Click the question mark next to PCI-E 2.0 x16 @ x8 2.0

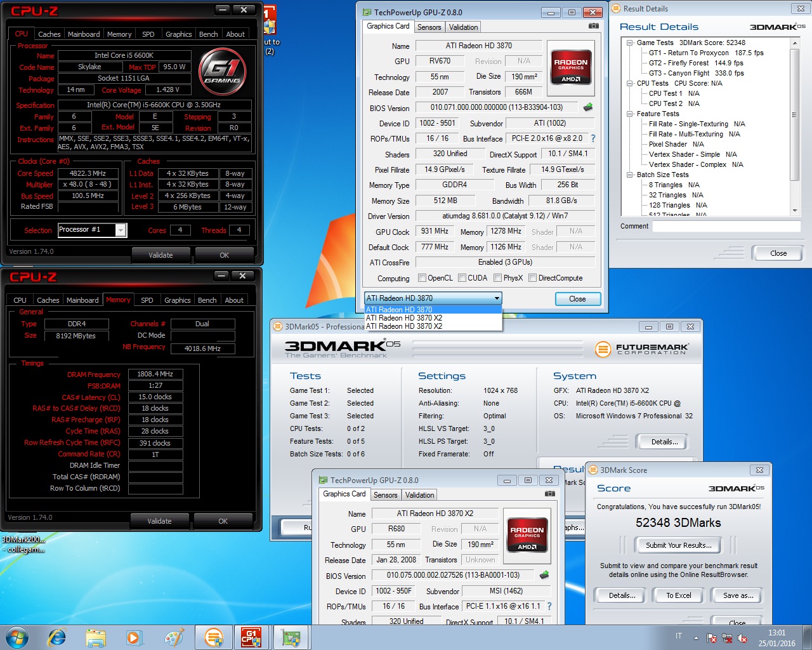(x=593, y=138)
